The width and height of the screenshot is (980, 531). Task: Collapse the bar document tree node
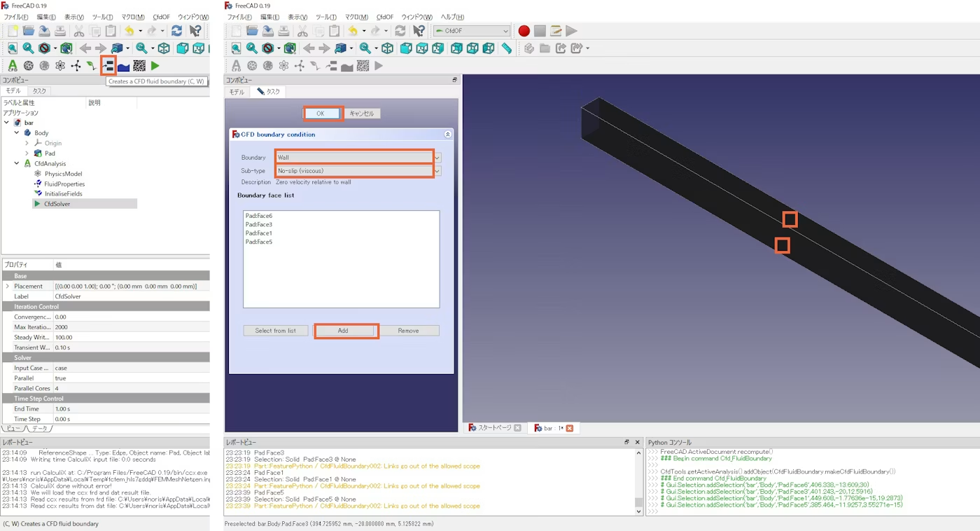pyautogui.click(x=6, y=123)
